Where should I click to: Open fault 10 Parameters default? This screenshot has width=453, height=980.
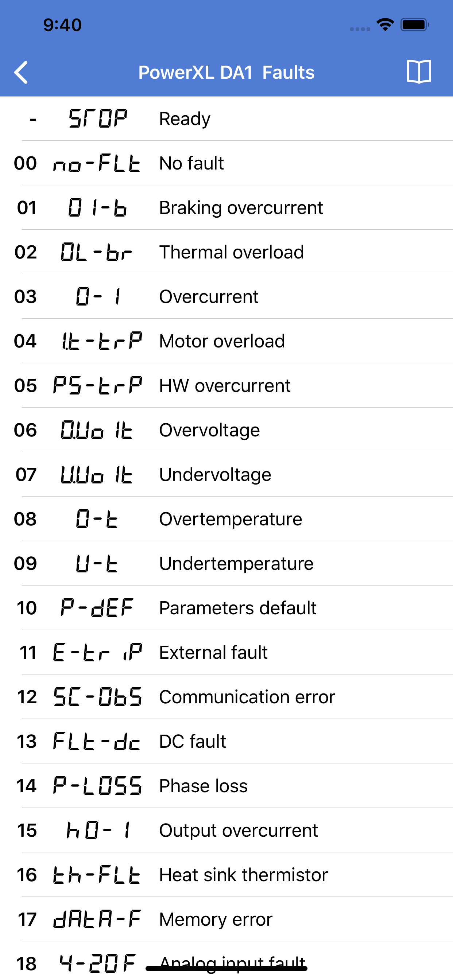point(226,608)
